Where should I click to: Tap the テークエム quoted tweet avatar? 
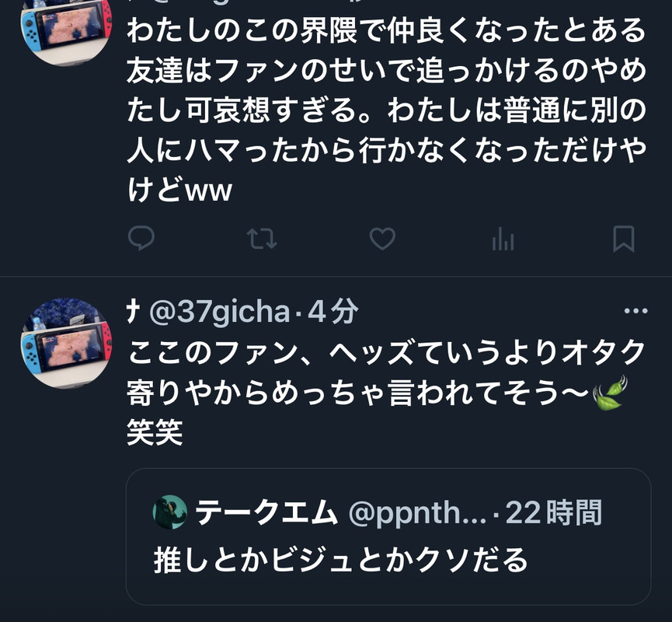point(170,512)
